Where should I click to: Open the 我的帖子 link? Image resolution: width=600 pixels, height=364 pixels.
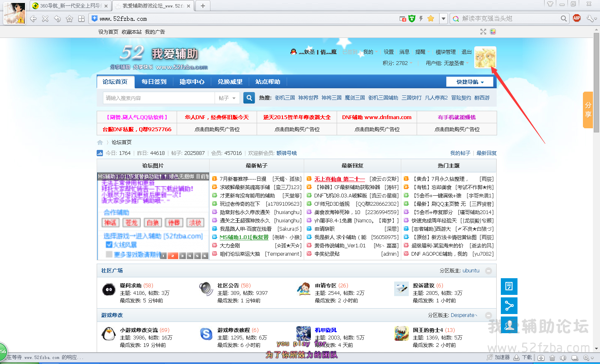[x=460, y=153]
